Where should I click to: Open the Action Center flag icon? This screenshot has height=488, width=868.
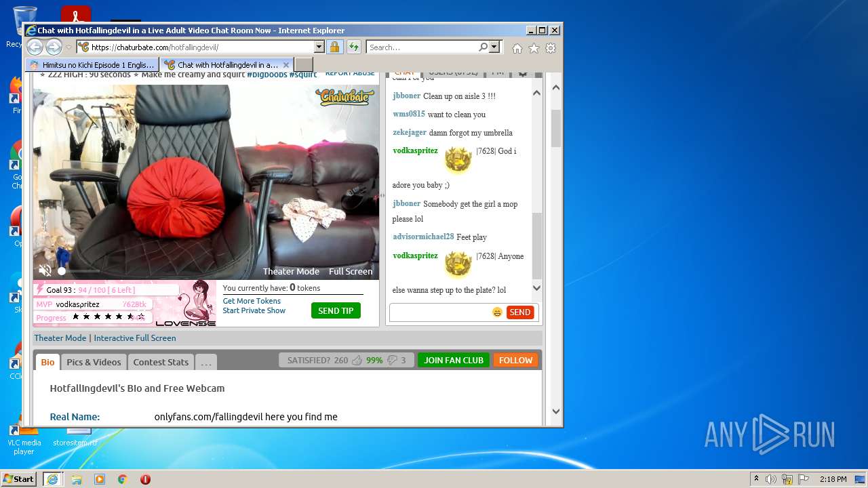[x=802, y=479]
